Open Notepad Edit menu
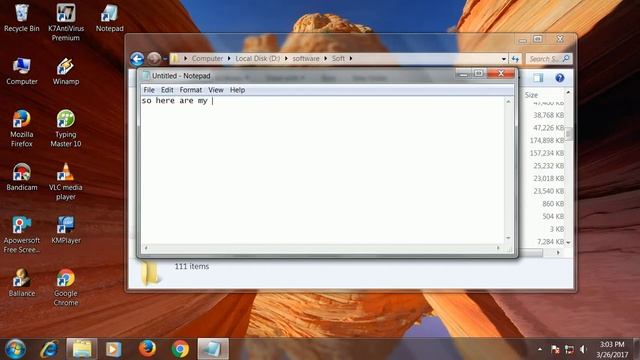This screenshot has width=640, height=360. (x=167, y=90)
